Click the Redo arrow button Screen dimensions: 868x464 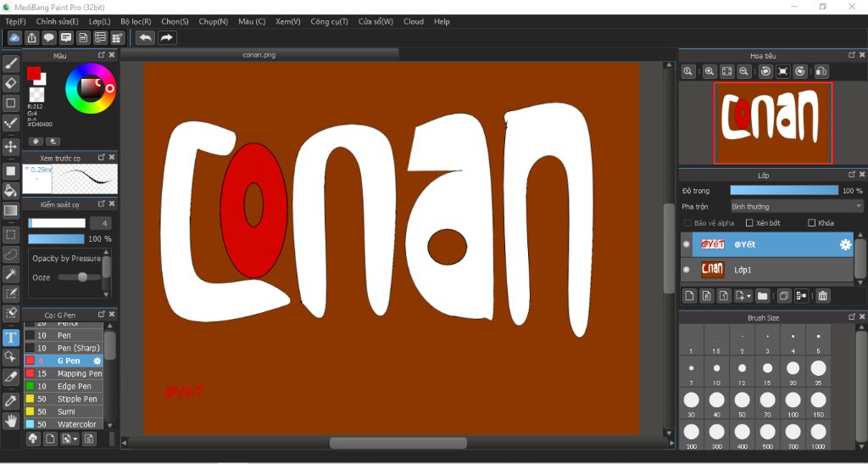pyautogui.click(x=166, y=37)
